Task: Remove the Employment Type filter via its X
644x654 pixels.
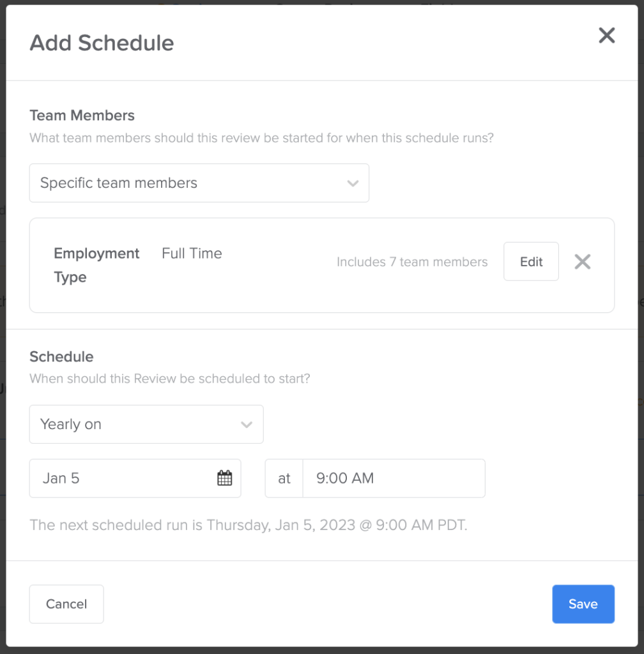Action: 582,261
